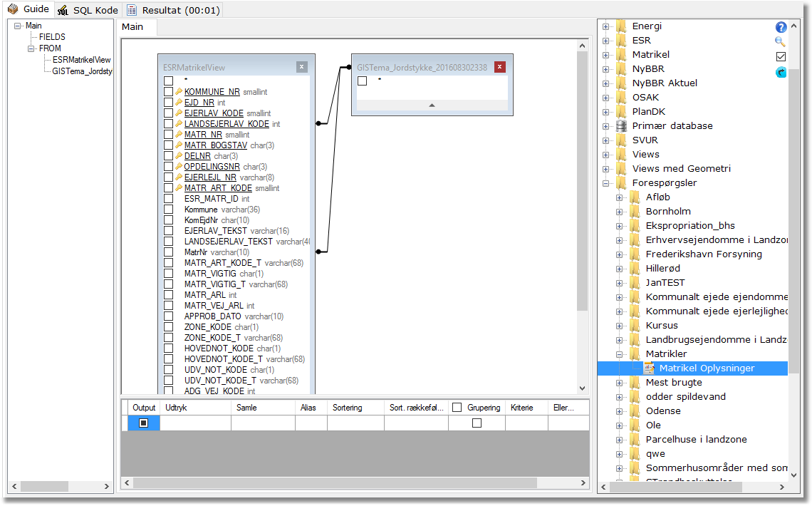
Task: Toggle the checkbox icon in right panel
Action: (x=781, y=57)
